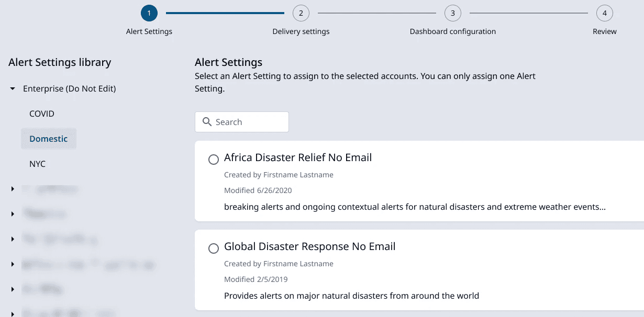Click the Review step label
644x317 pixels.
coord(605,31)
